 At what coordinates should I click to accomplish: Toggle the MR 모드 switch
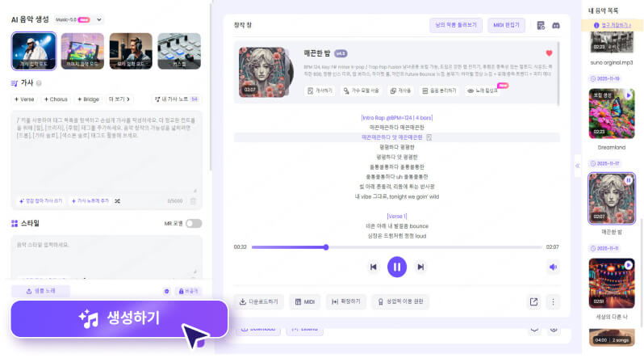tap(194, 223)
